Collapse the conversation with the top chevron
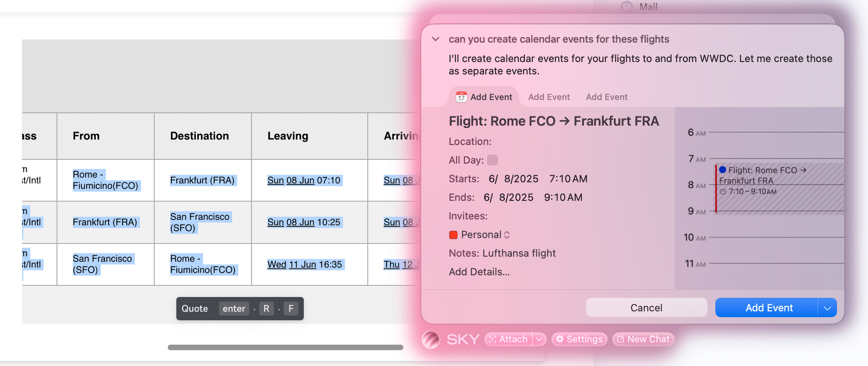The image size is (868, 366). tap(435, 39)
